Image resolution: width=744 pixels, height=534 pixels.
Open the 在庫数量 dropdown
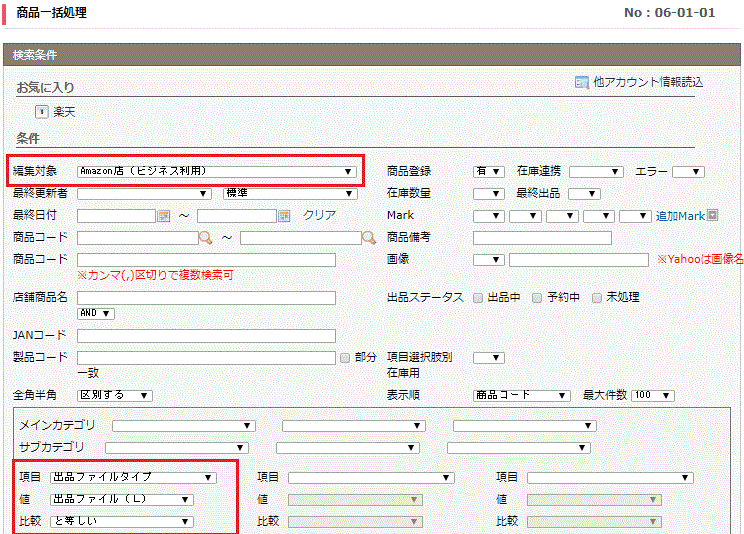[x=488, y=194]
